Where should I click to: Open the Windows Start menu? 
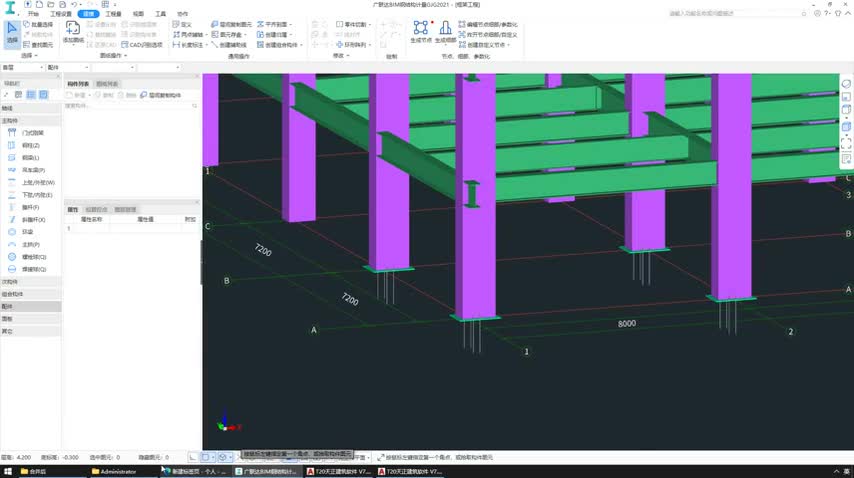[x=8, y=471]
